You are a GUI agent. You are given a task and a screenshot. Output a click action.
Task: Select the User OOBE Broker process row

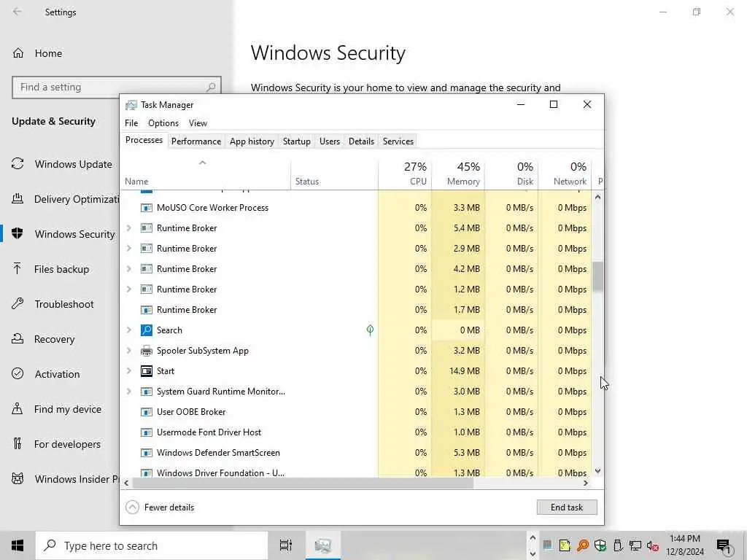tap(356, 412)
